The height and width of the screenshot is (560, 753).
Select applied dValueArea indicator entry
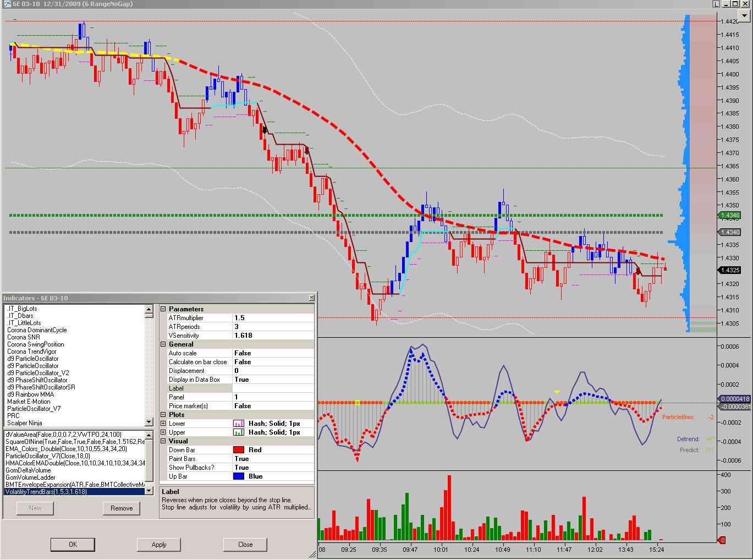(x=74, y=435)
